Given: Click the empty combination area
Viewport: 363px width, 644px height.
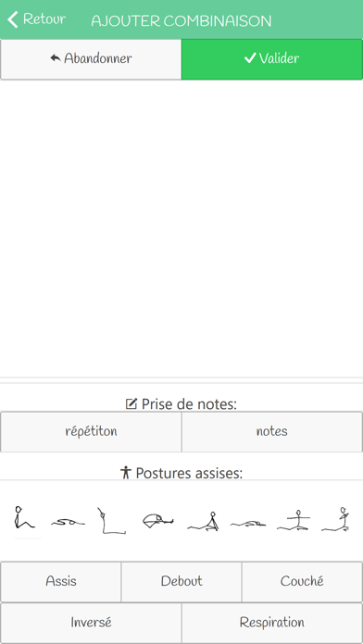Looking at the screenshot, I should click(181, 228).
